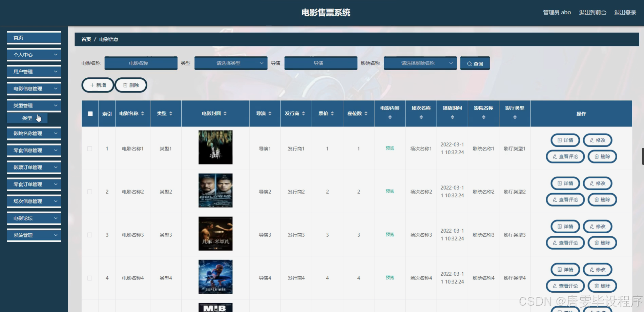Click Cold War cover thumbnail
Image resolution: width=644 pixels, height=312 pixels.
pyautogui.click(x=215, y=190)
